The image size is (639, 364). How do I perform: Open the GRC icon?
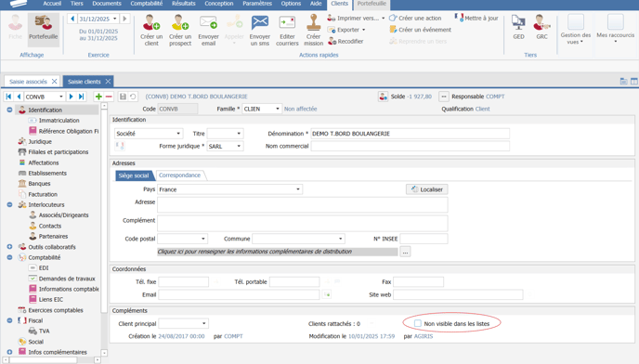(x=541, y=22)
